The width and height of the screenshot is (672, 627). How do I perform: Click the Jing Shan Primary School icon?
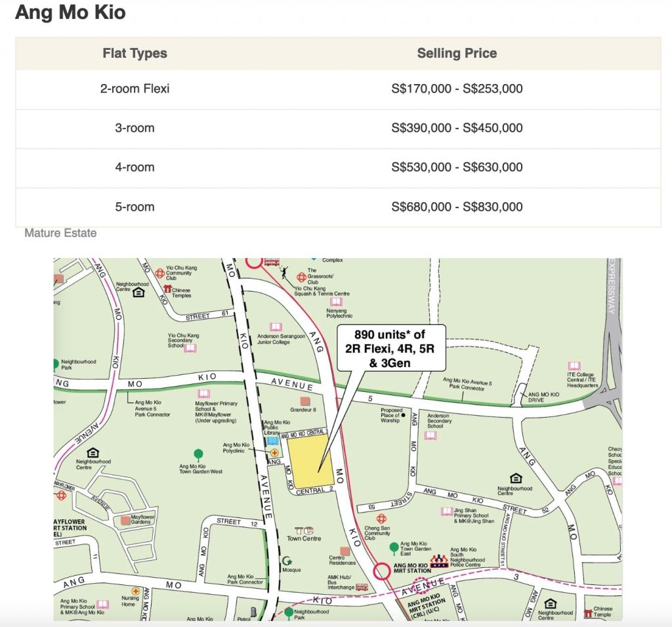point(447,511)
